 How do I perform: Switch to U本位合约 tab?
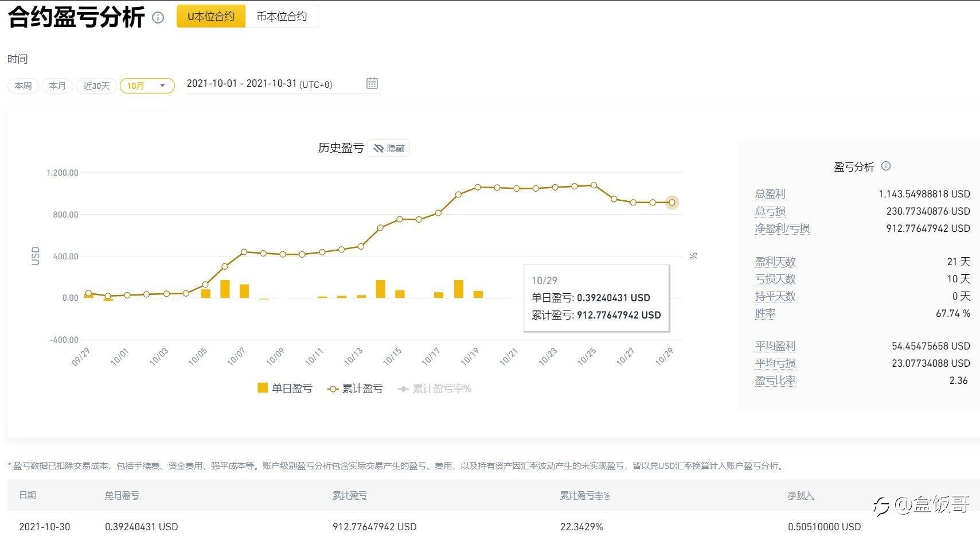click(x=211, y=16)
